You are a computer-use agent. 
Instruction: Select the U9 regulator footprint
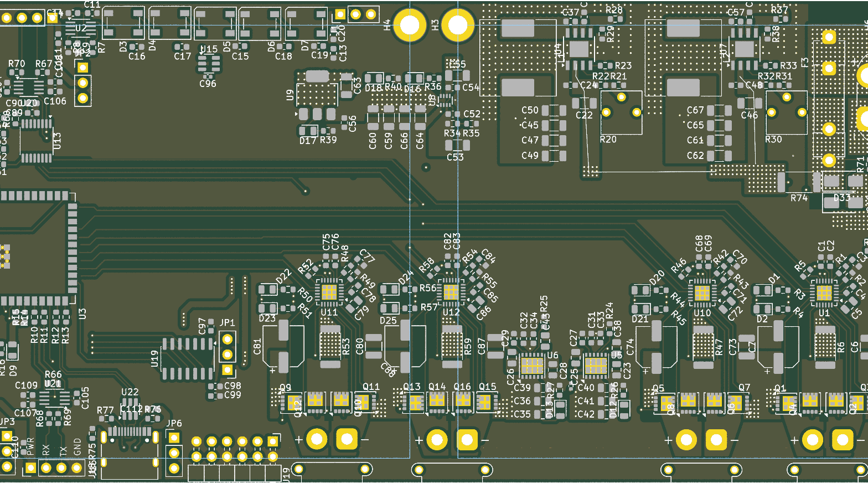[x=317, y=95]
